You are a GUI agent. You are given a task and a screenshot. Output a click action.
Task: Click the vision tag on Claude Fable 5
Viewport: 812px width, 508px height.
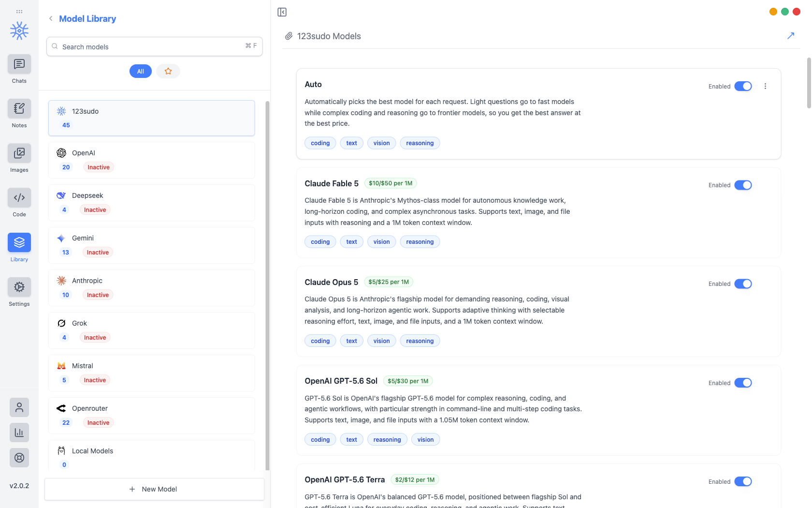[382, 242]
